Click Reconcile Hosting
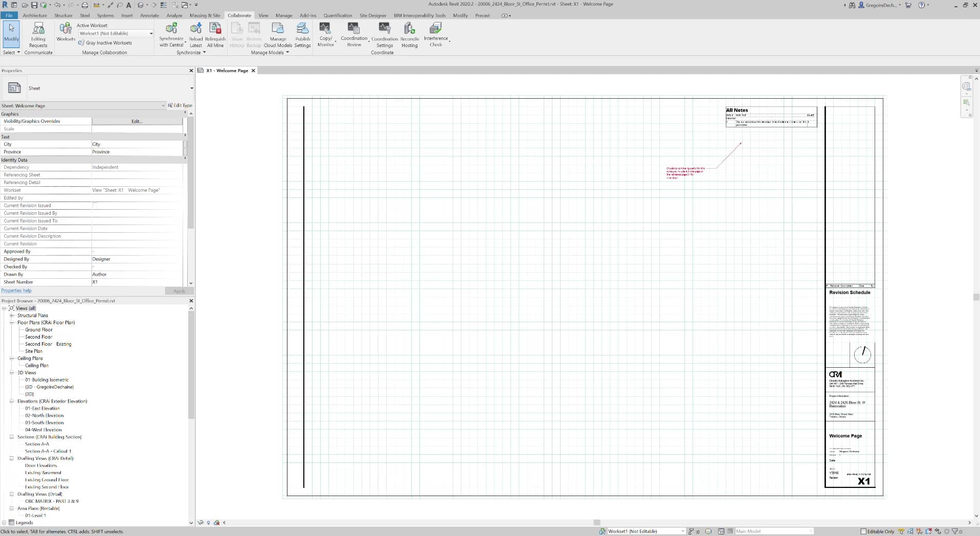 pyautogui.click(x=409, y=34)
